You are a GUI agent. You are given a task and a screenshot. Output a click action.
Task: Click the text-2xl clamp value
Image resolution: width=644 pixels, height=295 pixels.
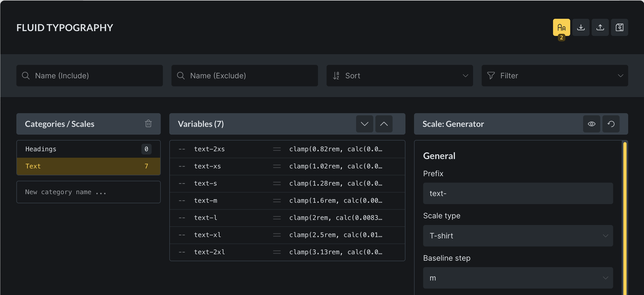click(x=335, y=252)
